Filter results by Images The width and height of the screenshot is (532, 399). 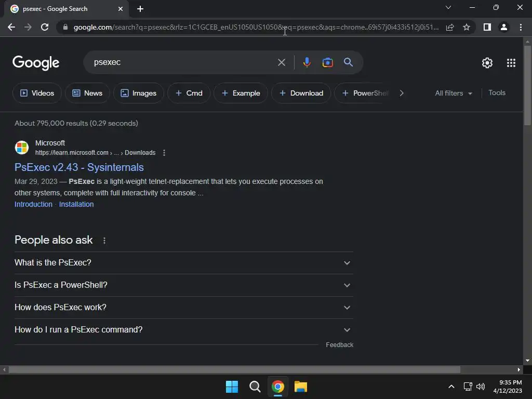(138, 93)
